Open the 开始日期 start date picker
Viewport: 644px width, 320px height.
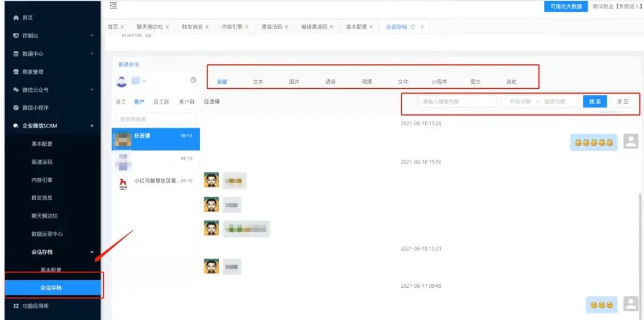click(521, 101)
